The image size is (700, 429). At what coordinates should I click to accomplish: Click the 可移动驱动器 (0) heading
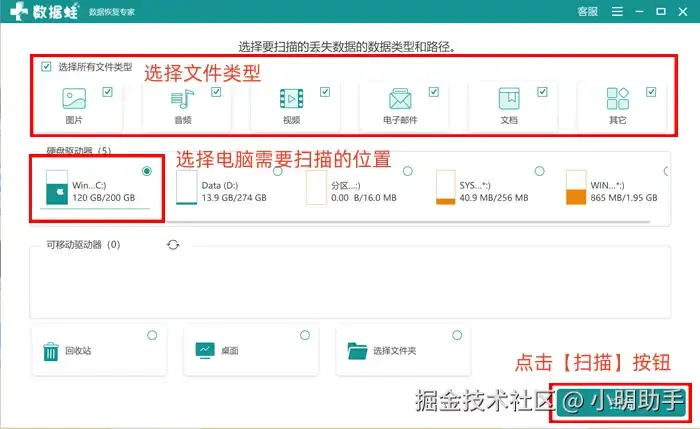pos(83,245)
